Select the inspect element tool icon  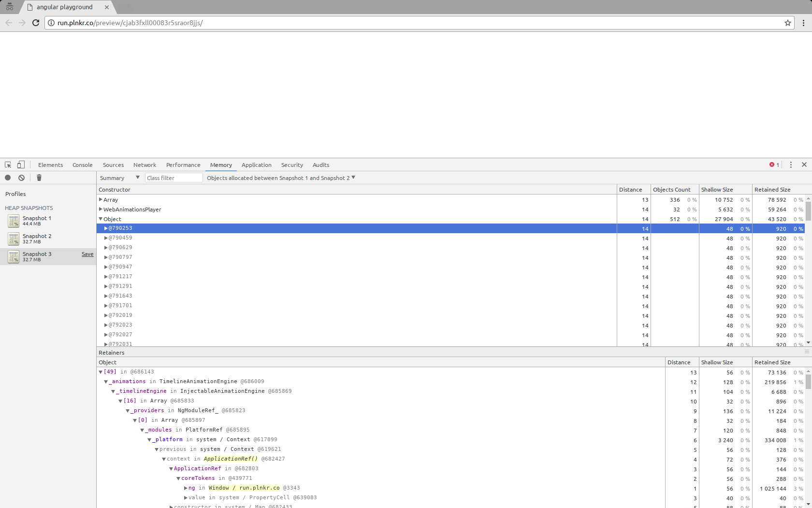click(x=8, y=164)
